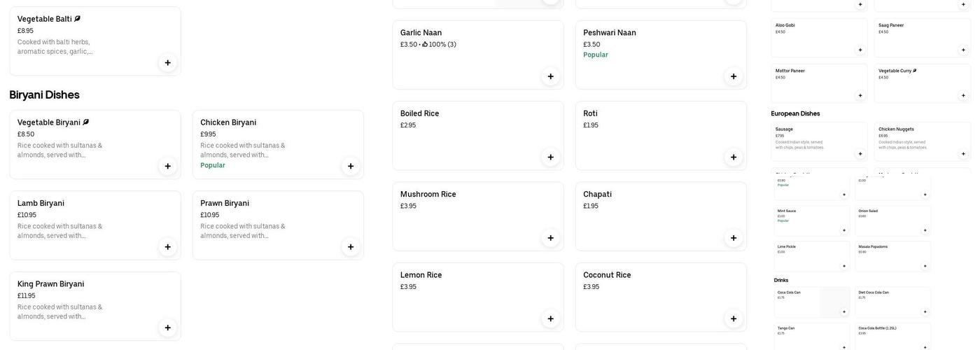Add Diet Coca Cola Can to order
The image size is (980, 350).
pos(925,312)
